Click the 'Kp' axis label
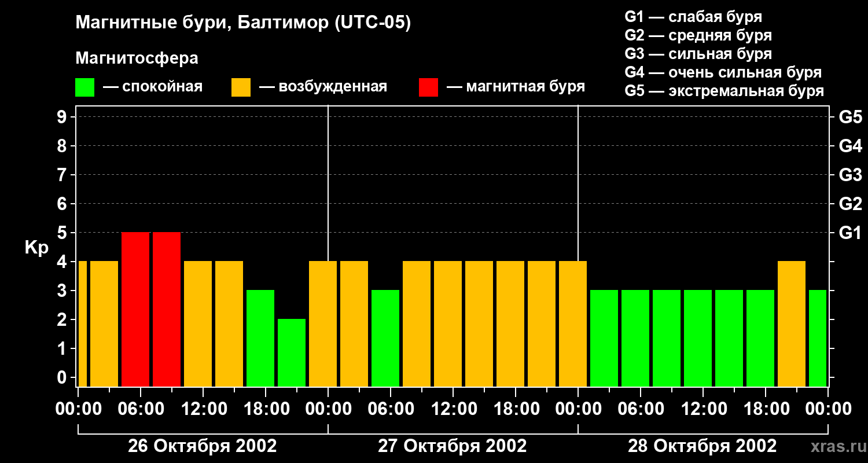Viewport: 868px width, 463px height. click(36, 248)
